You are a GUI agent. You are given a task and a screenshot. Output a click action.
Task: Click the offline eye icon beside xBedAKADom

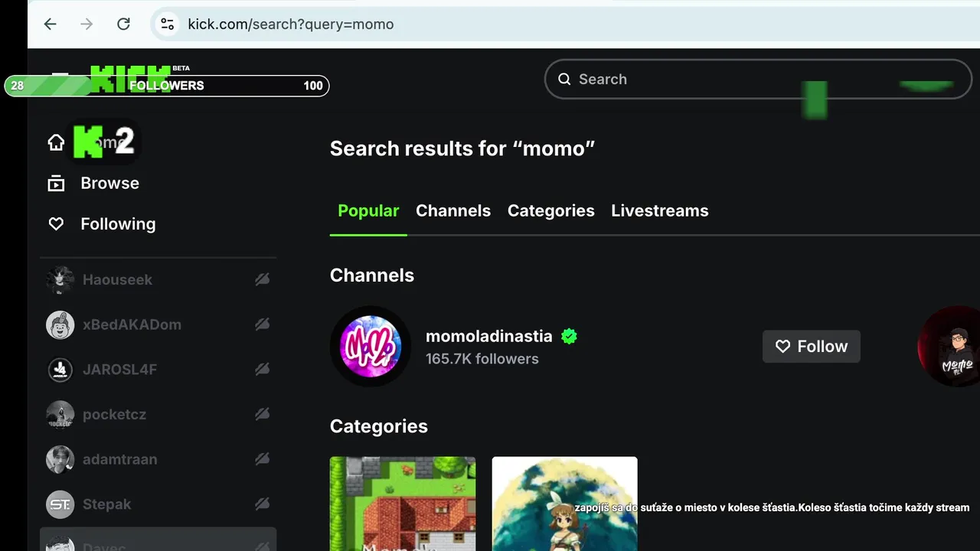pos(262,324)
